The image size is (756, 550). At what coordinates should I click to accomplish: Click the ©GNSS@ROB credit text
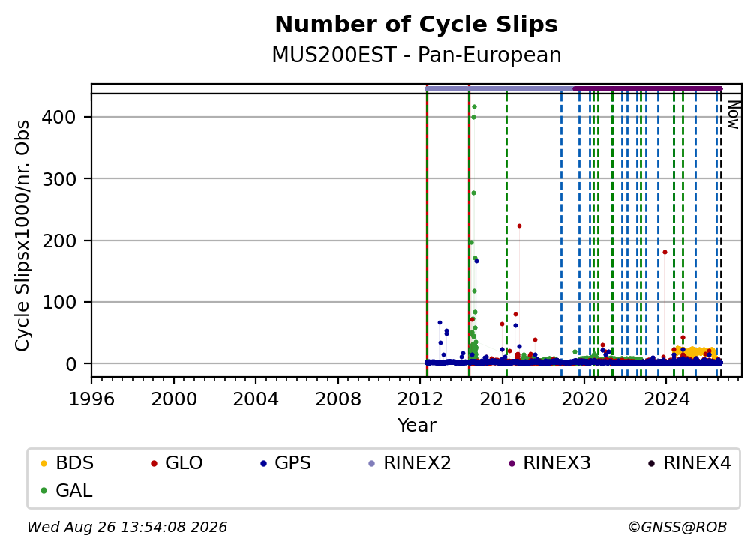click(x=677, y=527)
